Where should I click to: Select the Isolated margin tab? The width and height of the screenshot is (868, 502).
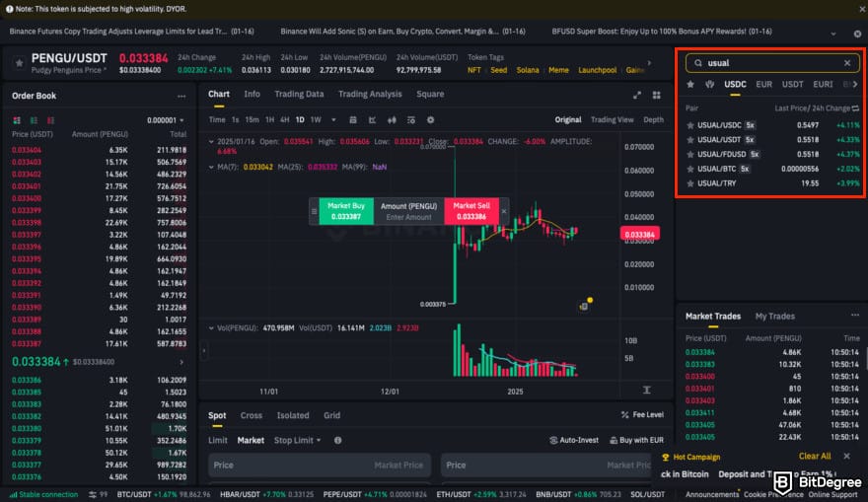coord(293,415)
